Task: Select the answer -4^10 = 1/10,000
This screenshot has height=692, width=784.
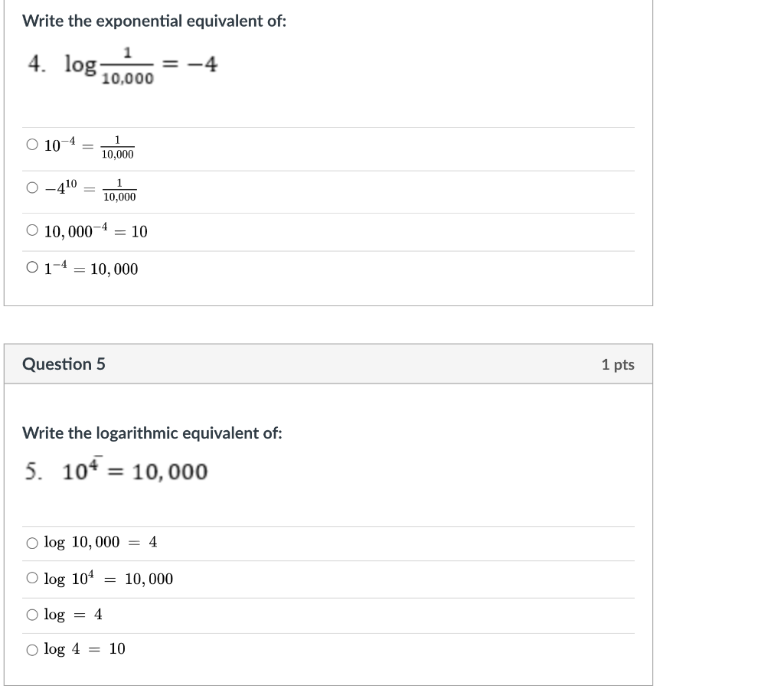Action: (31, 188)
